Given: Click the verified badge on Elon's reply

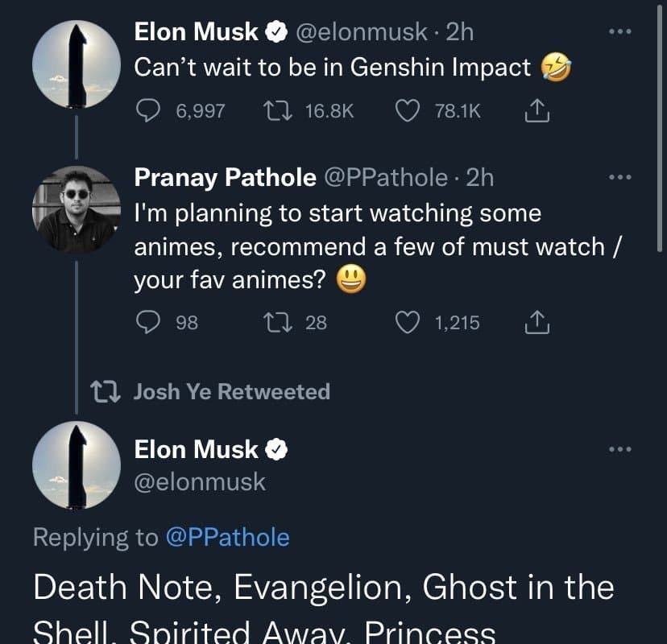Looking at the screenshot, I should pos(277,450).
